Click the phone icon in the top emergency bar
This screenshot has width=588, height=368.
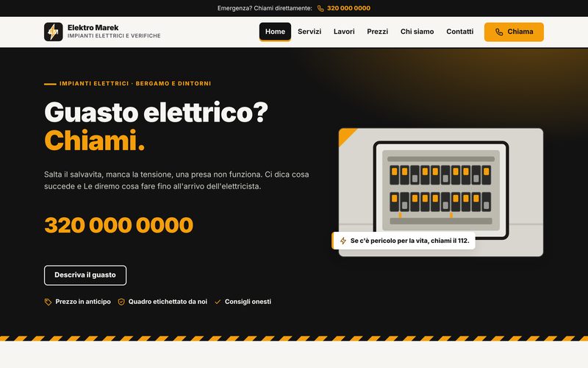(320, 8)
